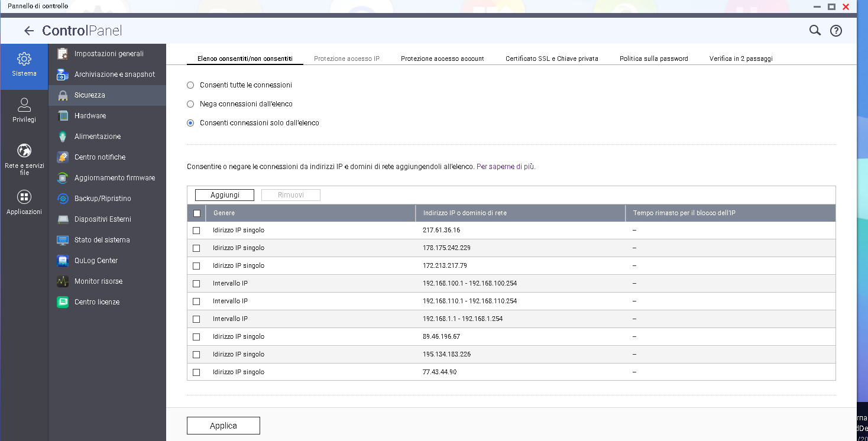The image size is (868, 441).
Task: Click the Sicurezza padlock icon
Action: click(x=63, y=95)
